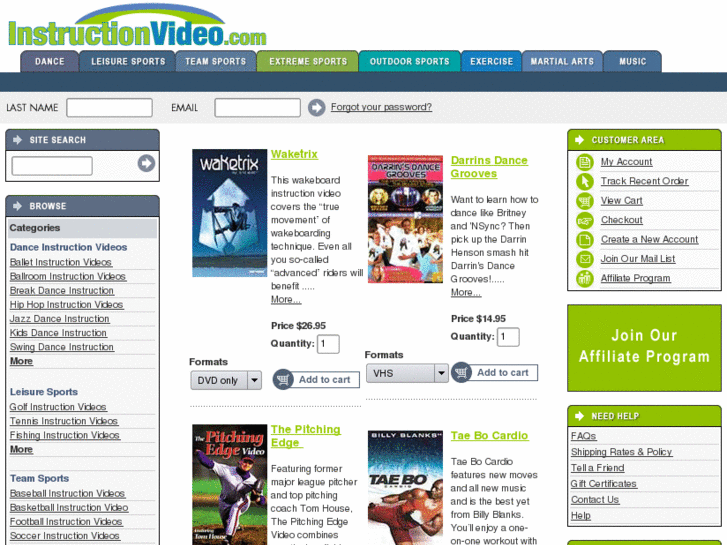Click the Darrins Dance Grooves quantity field

point(508,337)
